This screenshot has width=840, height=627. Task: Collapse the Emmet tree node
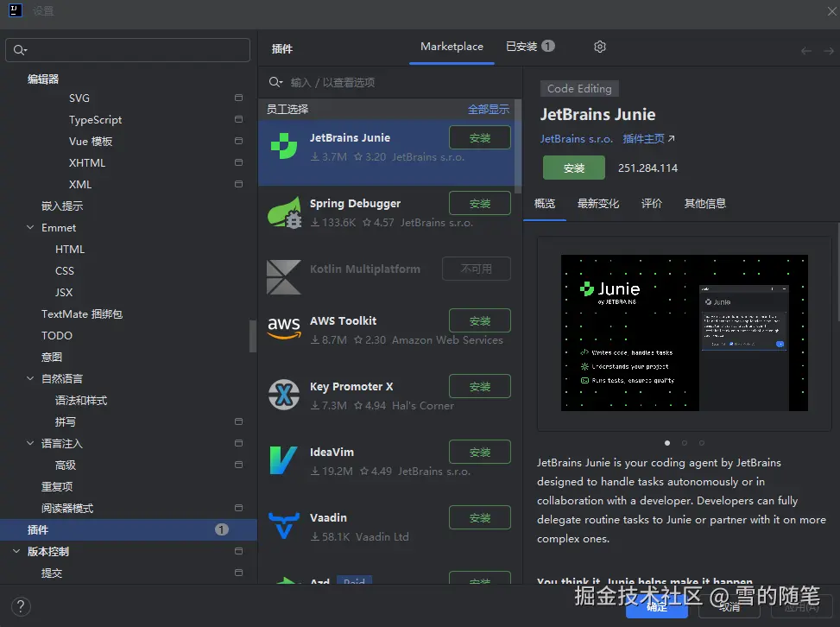pyautogui.click(x=30, y=227)
